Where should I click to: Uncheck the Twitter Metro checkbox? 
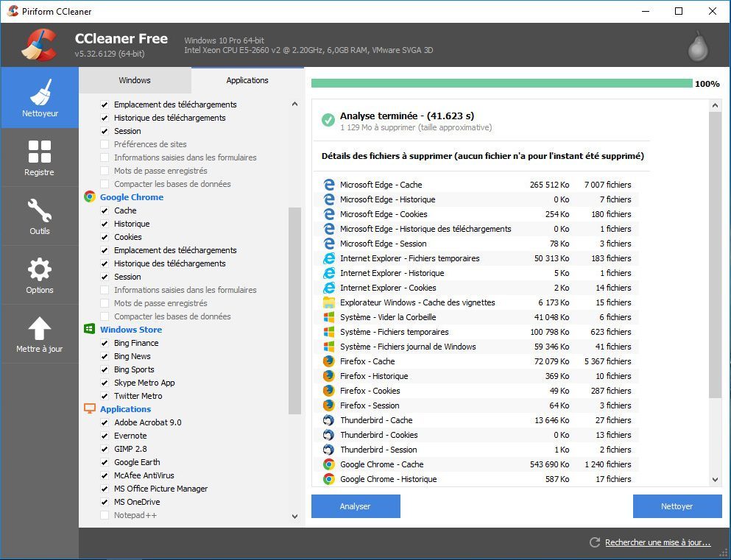click(105, 396)
